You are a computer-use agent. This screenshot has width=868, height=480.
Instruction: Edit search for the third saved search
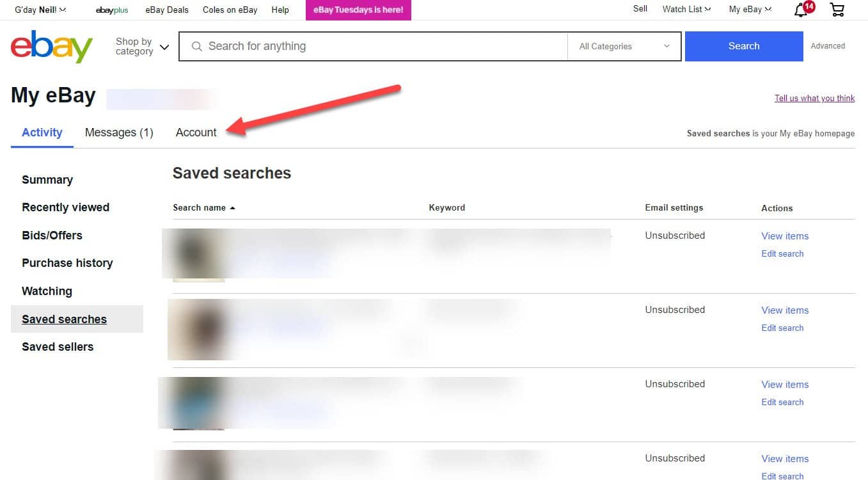[x=782, y=403]
